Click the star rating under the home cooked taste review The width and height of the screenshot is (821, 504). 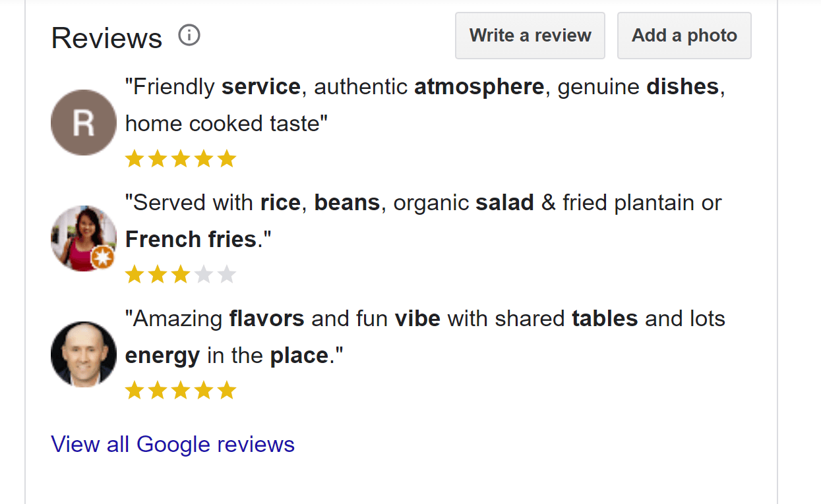click(181, 159)
